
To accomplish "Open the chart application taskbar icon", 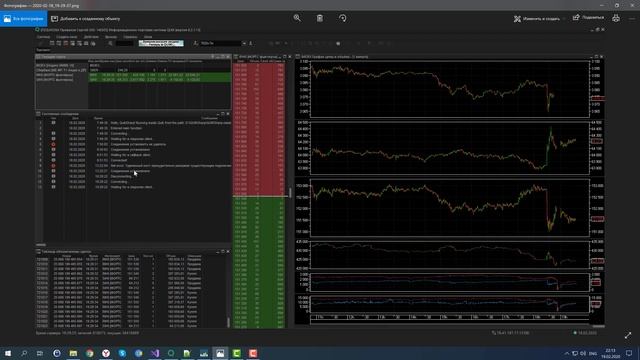I will click(204, 353).
